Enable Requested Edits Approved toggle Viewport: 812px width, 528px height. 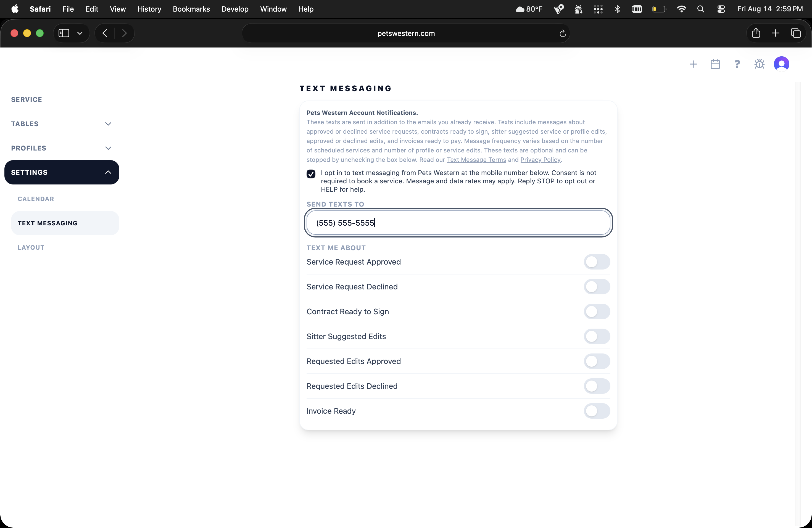pyautogui.click(x=597, y=361)
